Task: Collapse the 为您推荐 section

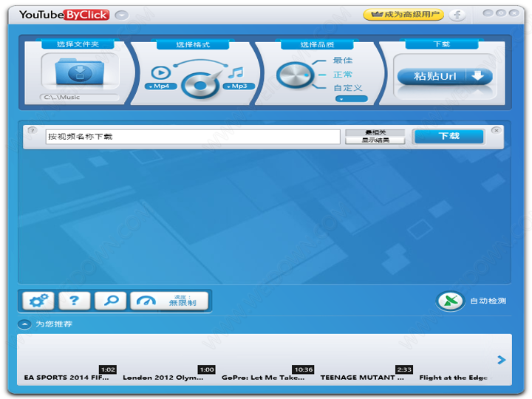Action: coord(24,324)
